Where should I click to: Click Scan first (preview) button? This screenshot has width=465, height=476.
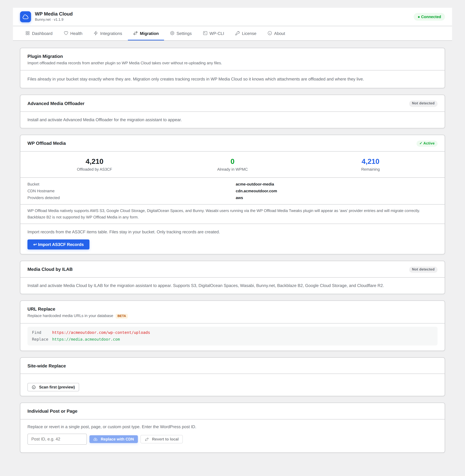[53, 387]
